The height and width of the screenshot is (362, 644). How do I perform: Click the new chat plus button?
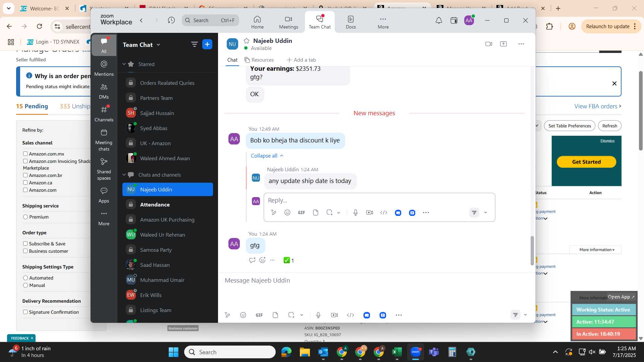[207, 44]
